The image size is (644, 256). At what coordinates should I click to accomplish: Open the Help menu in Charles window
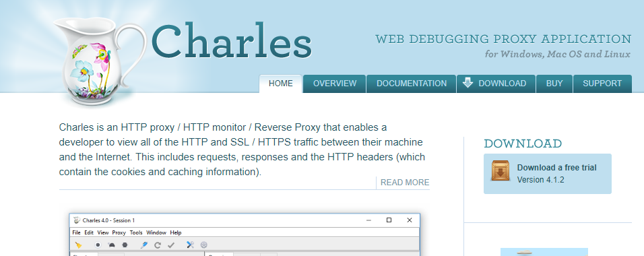click(175, 232)
